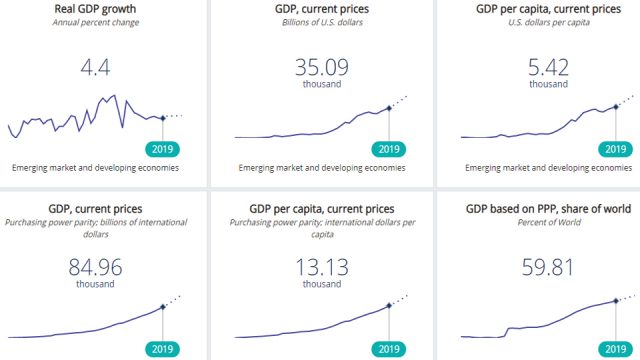Click the 59.81 percent of world value
640x360 pixels.
548,267
